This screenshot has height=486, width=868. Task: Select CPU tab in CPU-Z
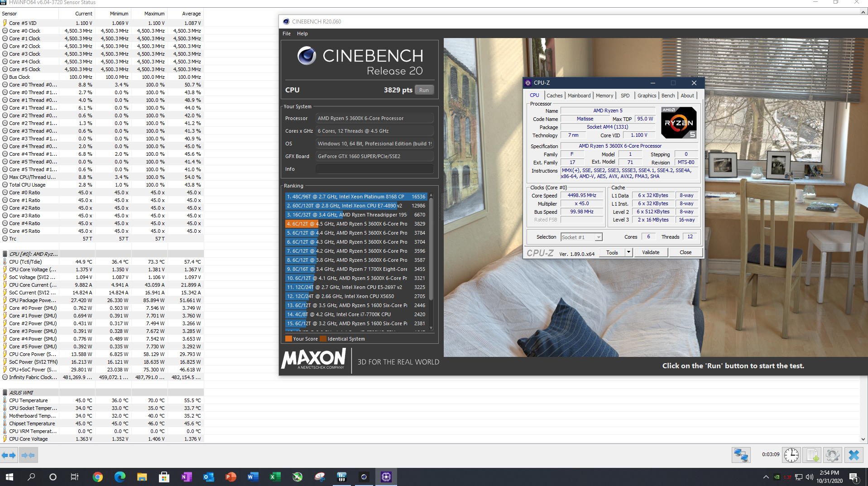(534, 96)
